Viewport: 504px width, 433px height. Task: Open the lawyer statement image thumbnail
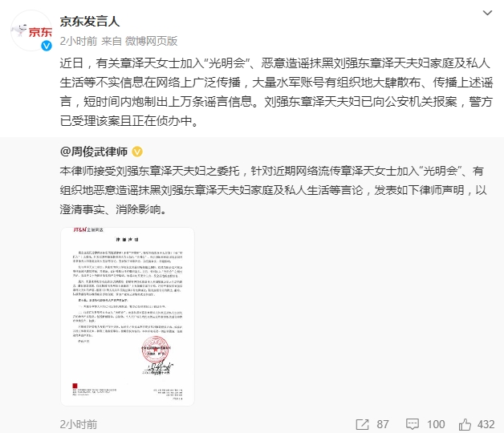(x=128, y=317)
